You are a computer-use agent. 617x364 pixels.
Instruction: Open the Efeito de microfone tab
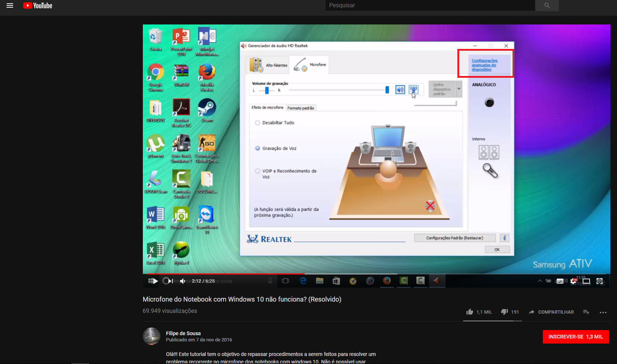point(267,107)
